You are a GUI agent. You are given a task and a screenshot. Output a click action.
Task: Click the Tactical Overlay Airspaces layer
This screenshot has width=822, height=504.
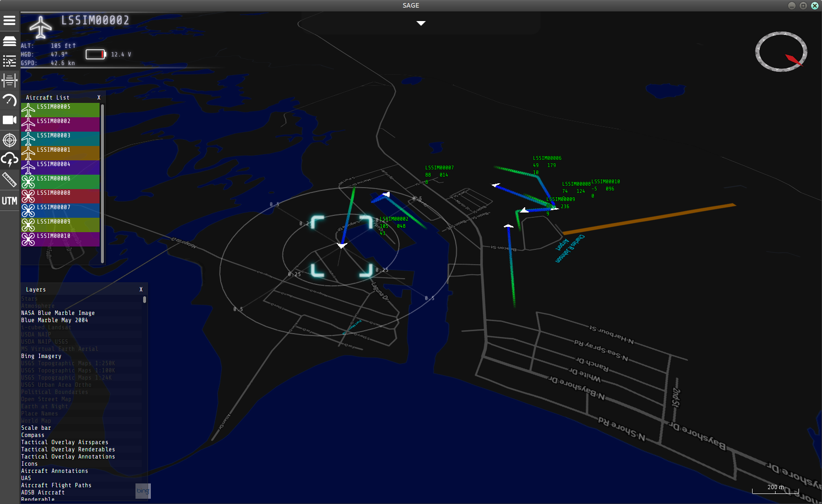[65, 442]
